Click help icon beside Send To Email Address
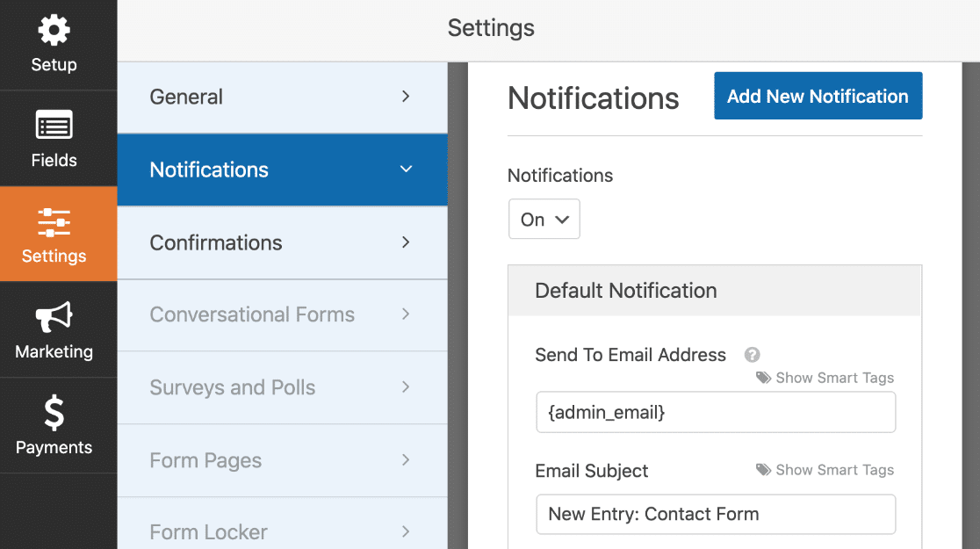The width and height of the screenshot is (980, 549). (752, 355)
